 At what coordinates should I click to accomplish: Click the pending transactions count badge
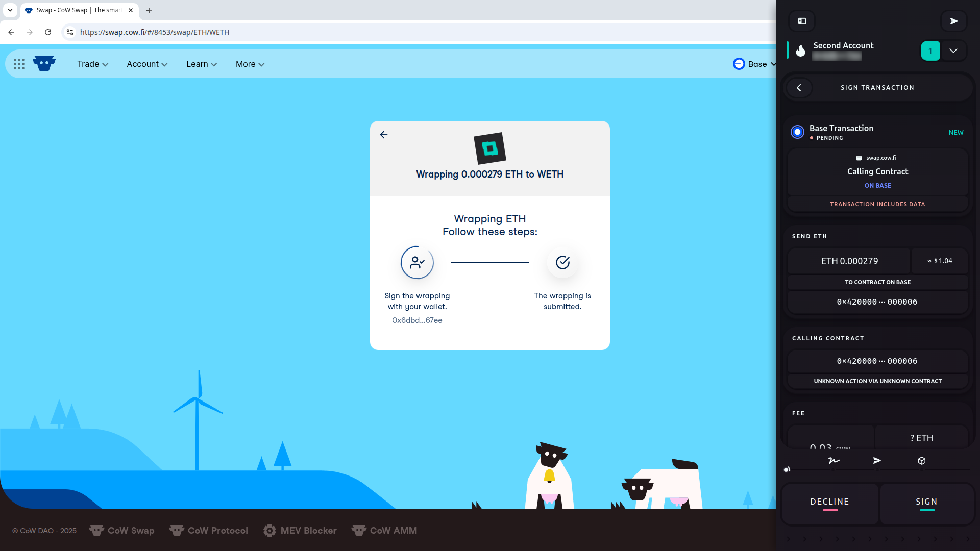(930, 51)
